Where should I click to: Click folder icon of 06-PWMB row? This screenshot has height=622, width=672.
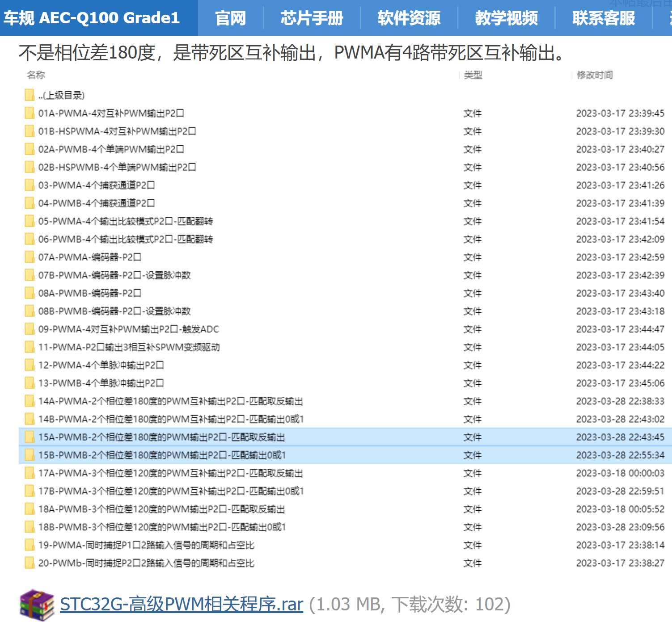click(30, 239)
